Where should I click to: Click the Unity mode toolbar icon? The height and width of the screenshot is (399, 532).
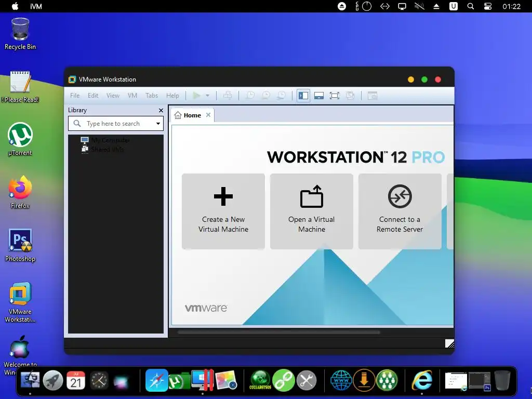pyautogui.click(x=350, y=96)
